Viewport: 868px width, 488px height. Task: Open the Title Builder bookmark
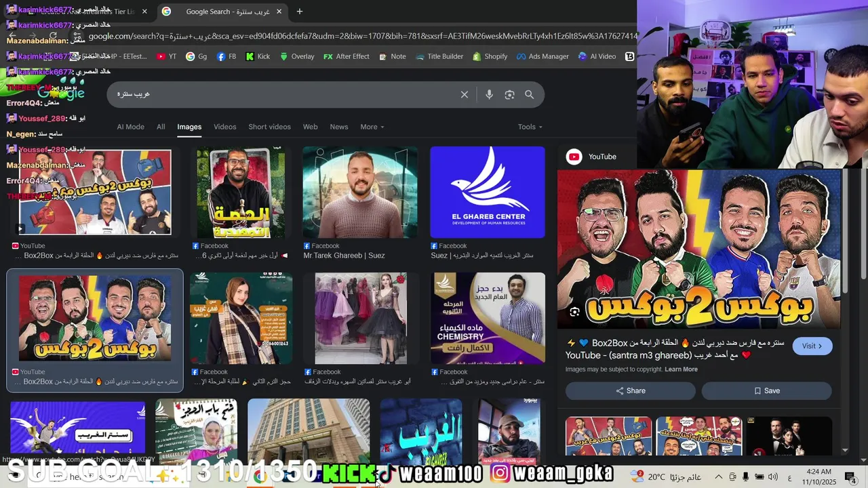[439, 56]
